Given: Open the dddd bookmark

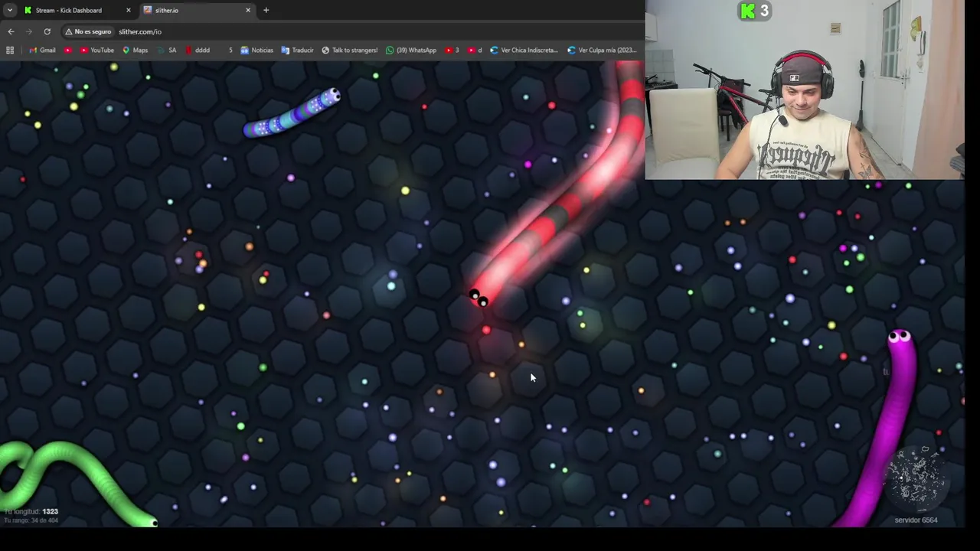Looking at the screenshot, I should 198,50.
